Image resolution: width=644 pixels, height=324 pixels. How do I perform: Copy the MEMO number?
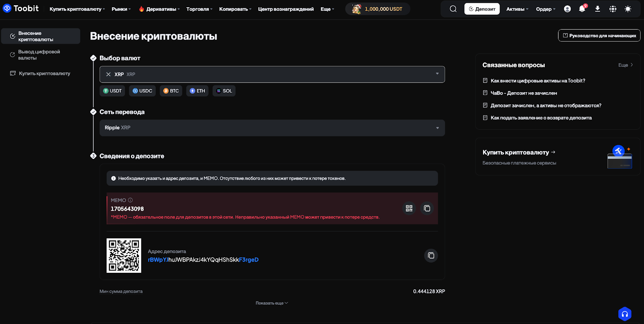point(427,208)
